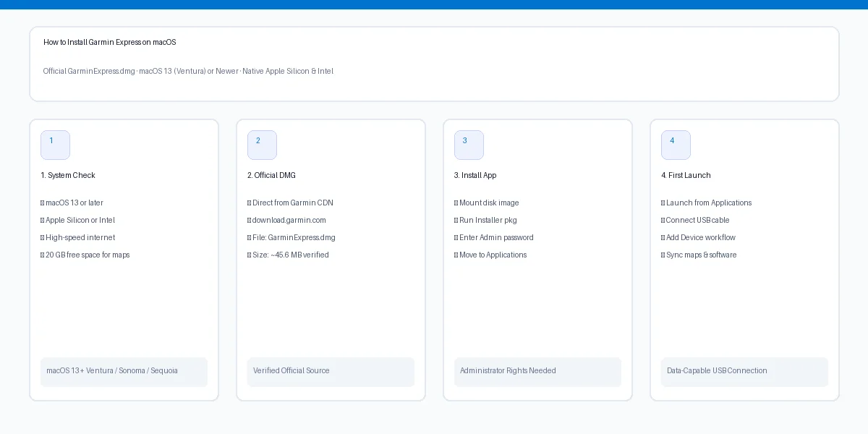
Task: Click 'Apple Silicon or Intel' bullet
Action: point(77,220)
